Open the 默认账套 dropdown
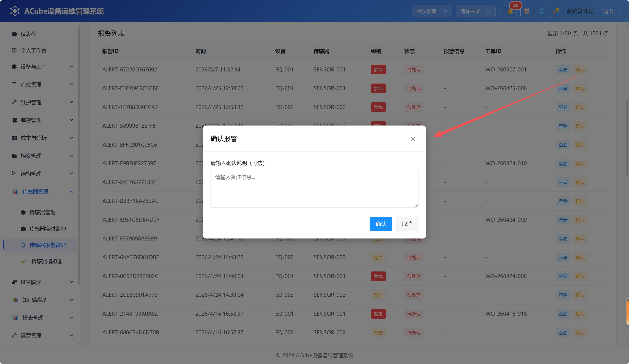Screen dimensions: 629x364 point(432,11)
